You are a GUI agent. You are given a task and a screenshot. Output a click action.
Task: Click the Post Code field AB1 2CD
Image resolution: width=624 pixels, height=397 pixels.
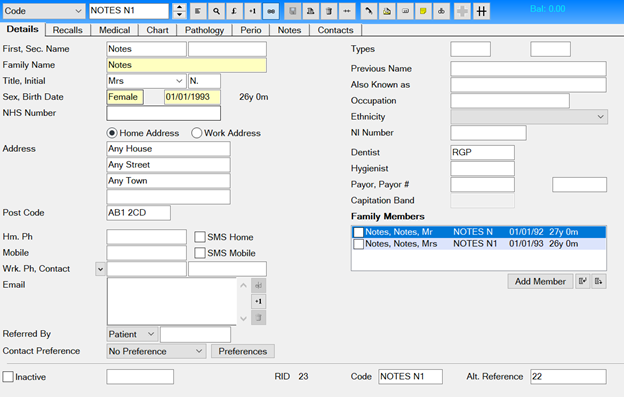[x=138, y=213]
